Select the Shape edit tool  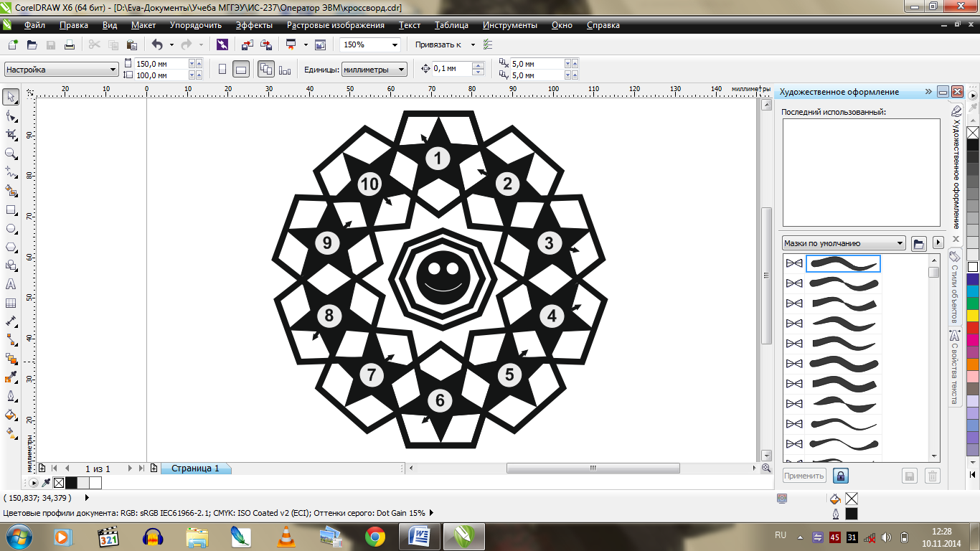(x=11, y=116)
